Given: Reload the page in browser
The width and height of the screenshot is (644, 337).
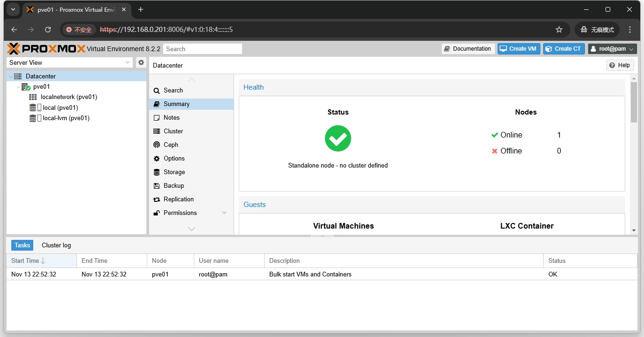Looking at the screenshot, I should [48, 30].
